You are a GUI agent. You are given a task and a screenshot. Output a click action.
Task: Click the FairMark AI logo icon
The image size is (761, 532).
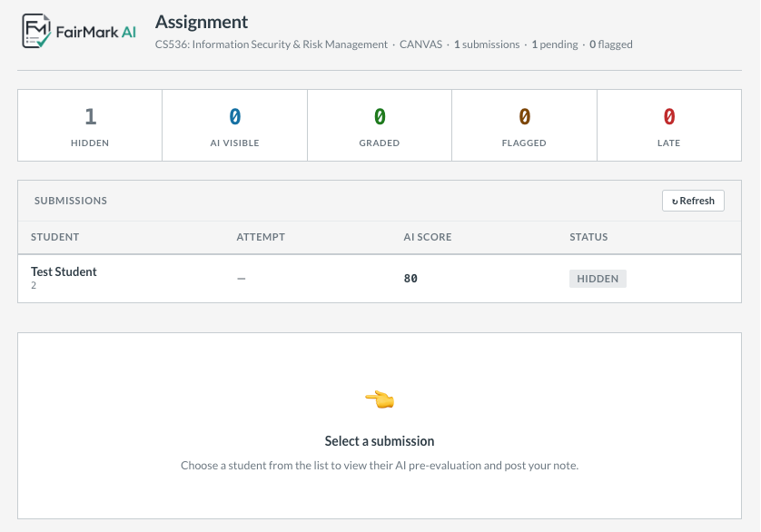[x=36, y=31]
